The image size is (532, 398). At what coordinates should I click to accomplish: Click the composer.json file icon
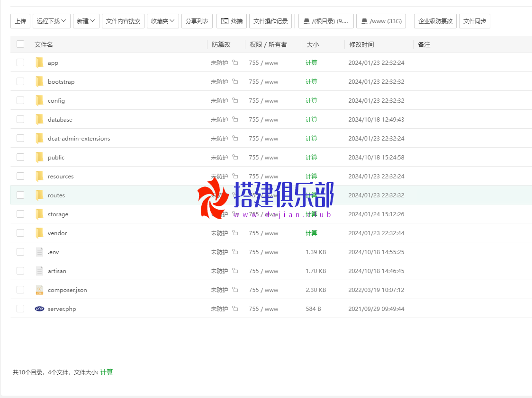point(40,290)
